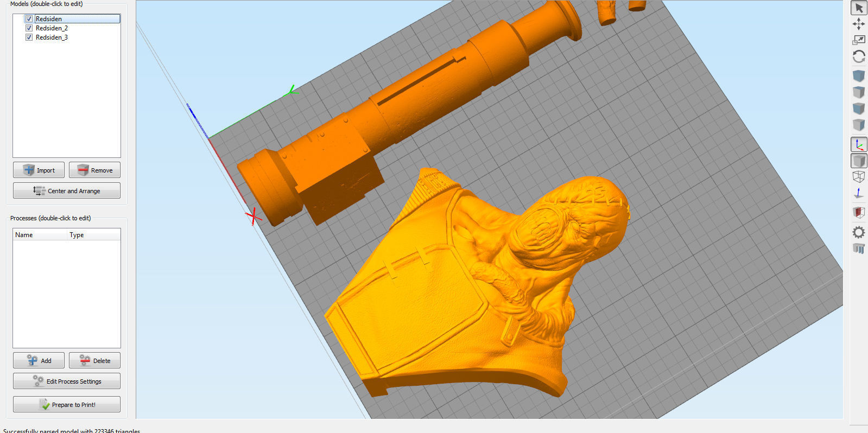868x433 pixels.
Task: Click Prepare to Print!
Action: (x=67, y=404)
